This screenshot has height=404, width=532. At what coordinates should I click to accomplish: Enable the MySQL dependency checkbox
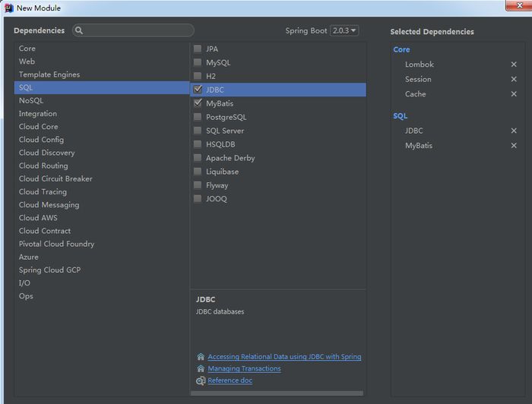pyautogui.click(x=198, y=62)
